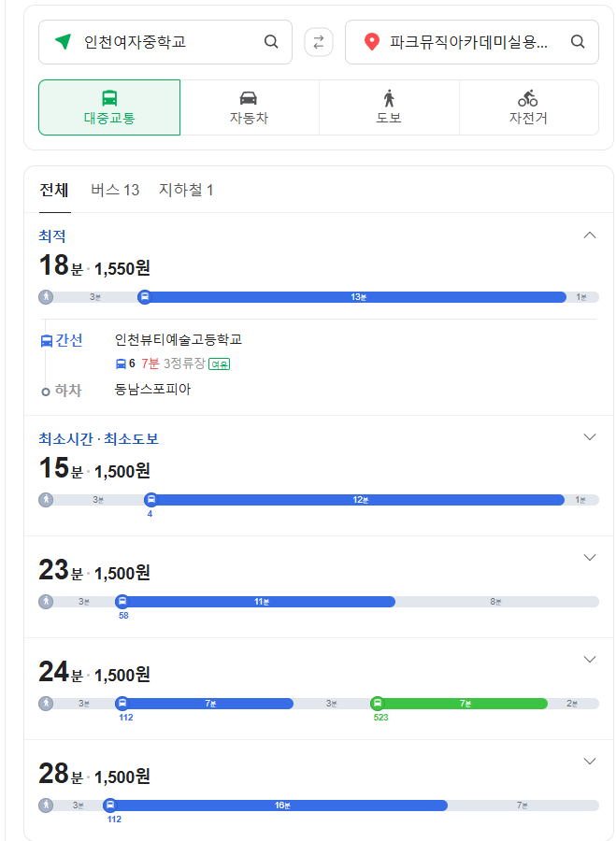Click the blue 13분 bus segment bar

[357, 297]
